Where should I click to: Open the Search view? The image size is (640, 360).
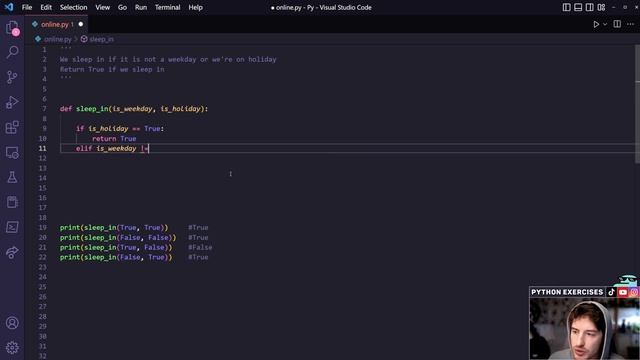[12, 52]
